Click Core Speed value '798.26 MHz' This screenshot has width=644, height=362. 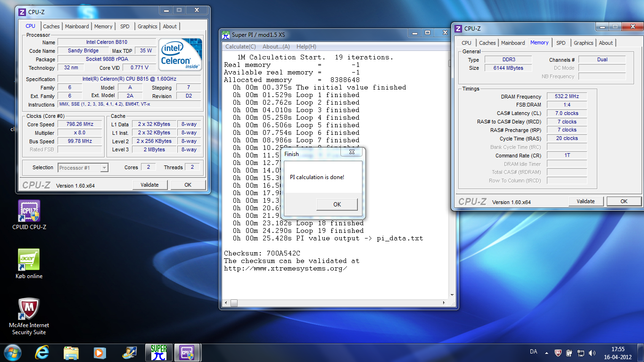tap(79, 124)
